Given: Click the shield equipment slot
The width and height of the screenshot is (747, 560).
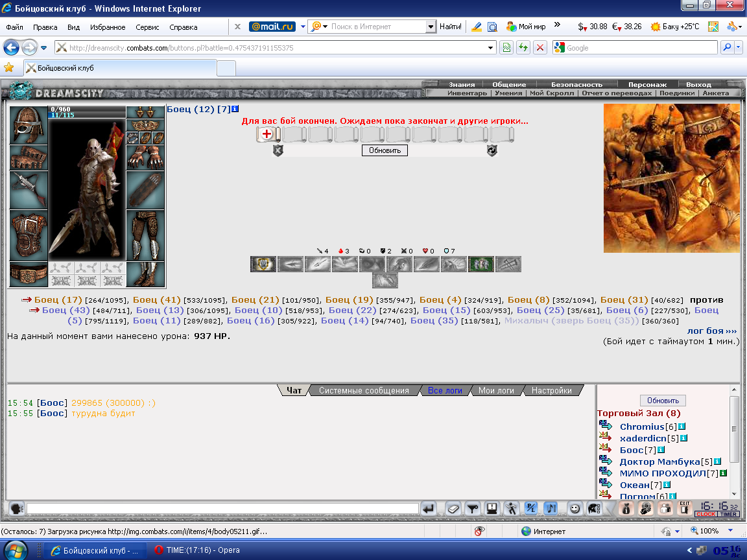Looking at the screenshot, I should coord(145,190).
